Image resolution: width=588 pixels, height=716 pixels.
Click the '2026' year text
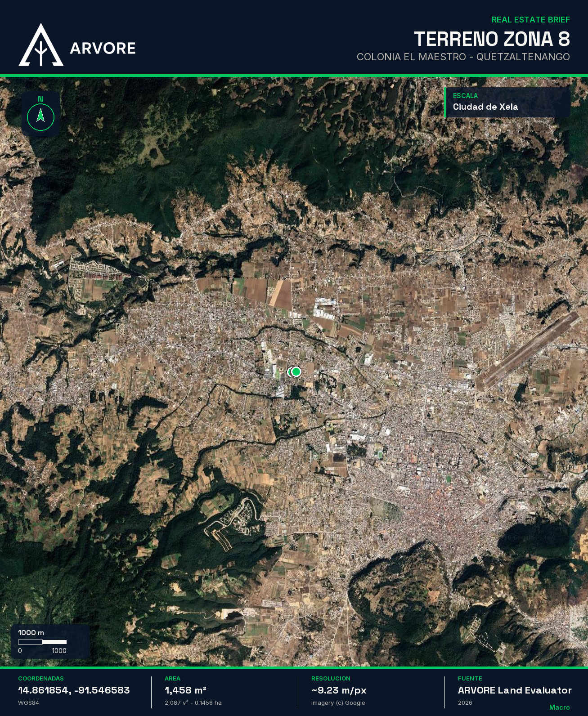pyautogui.click(x=465, y=703)
